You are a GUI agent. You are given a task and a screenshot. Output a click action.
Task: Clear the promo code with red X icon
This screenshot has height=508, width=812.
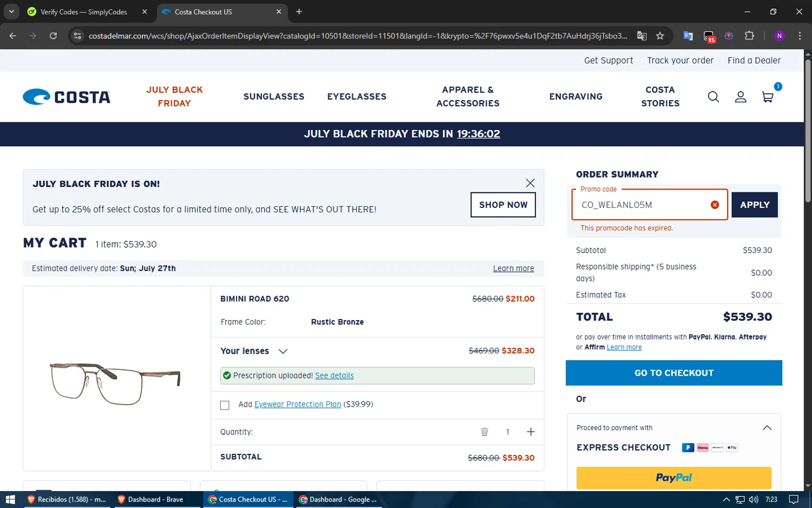tap(715, 205)
